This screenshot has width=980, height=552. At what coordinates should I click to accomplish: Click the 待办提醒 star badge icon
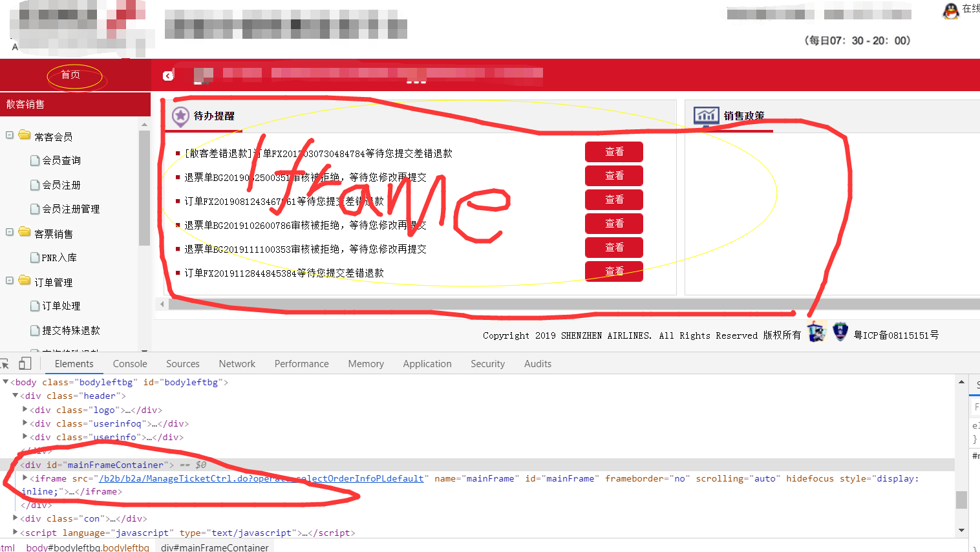[180, 116]
